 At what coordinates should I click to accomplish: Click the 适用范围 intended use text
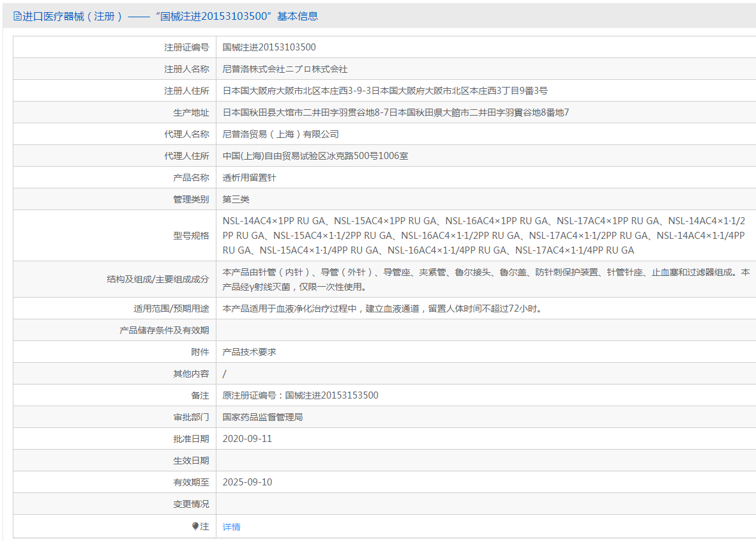click(382, 309)
